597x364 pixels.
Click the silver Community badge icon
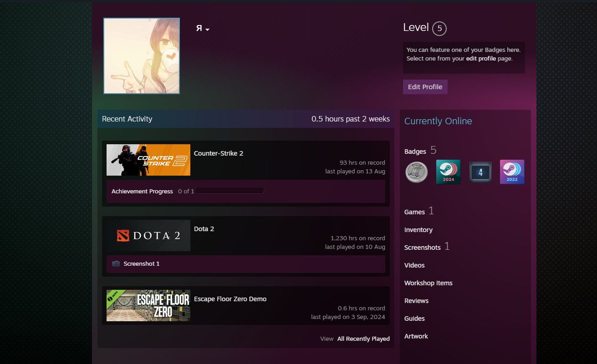pos(416,172)
